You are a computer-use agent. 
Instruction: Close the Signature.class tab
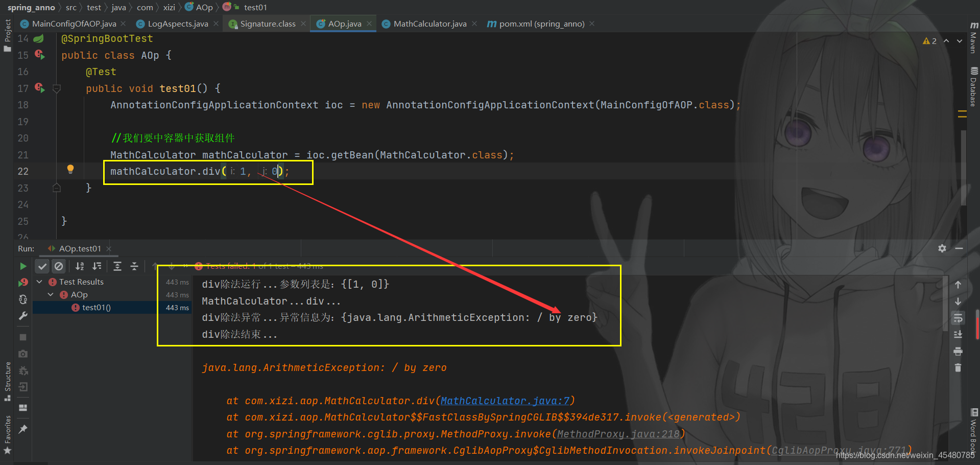[303, 24]
